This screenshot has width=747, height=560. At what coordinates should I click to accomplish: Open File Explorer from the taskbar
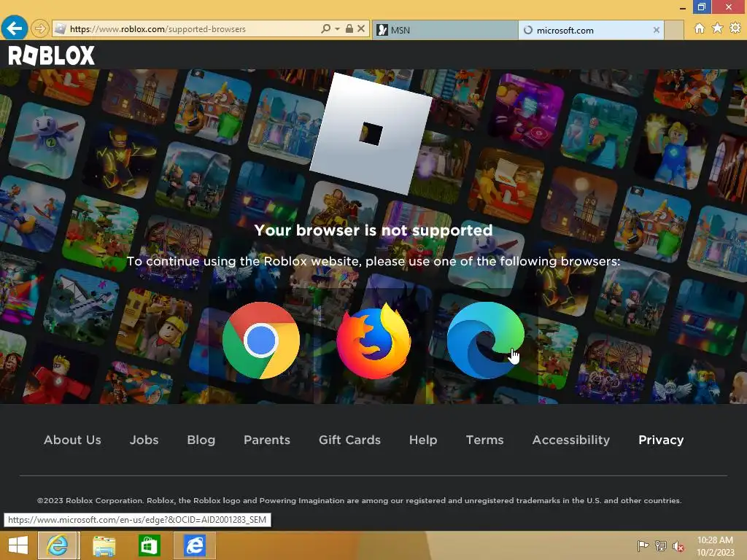tap(104, 545)
